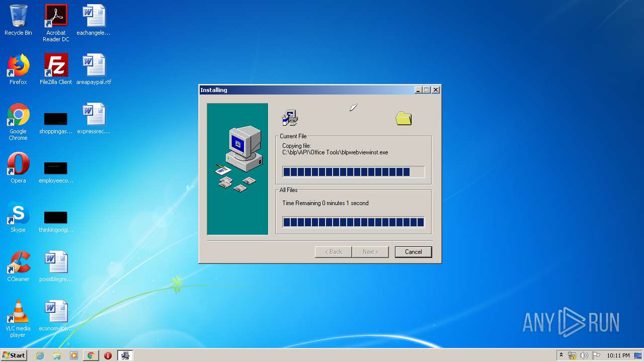644x362 pixels.
Task: Open Internet Explorer in the taskbar
Action: (40, 355)
